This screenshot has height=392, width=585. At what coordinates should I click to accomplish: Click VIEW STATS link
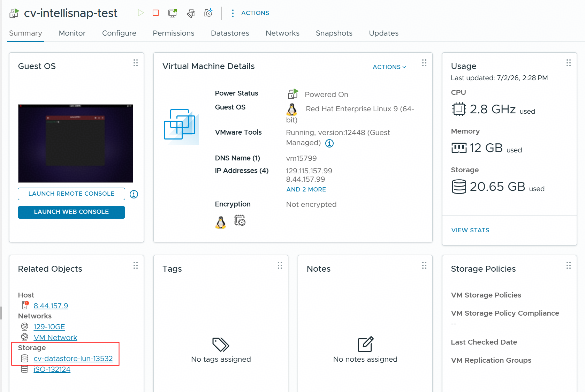coord(470,230)
